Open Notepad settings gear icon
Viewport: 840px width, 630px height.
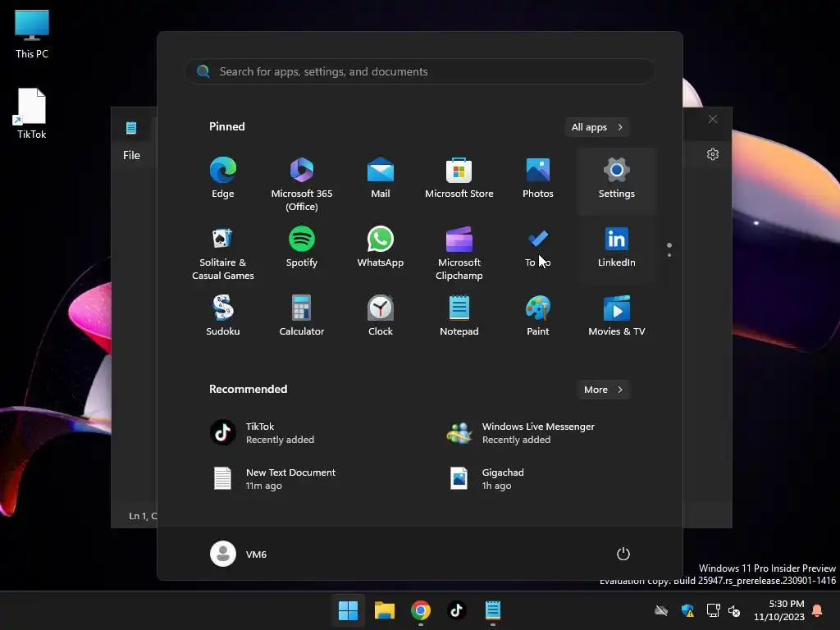click(x=713, y=154)
